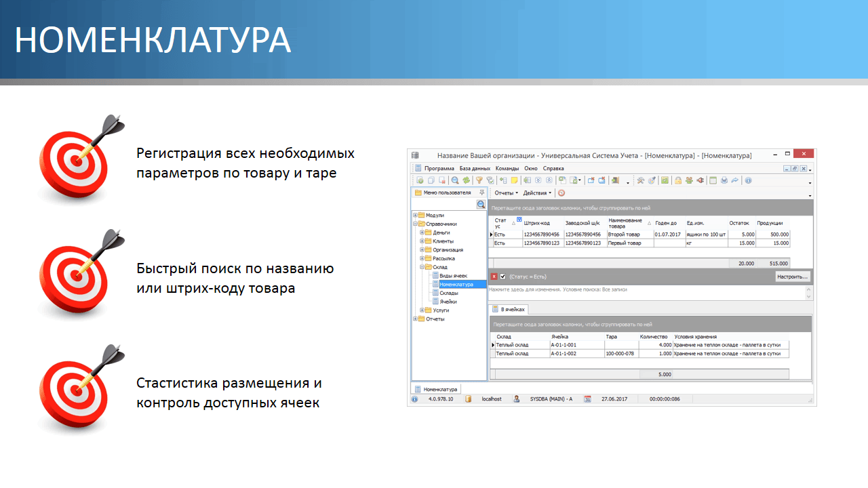Sort by the Условия хранения column header
Screen dimensions: 868x488
coord(731,337)
